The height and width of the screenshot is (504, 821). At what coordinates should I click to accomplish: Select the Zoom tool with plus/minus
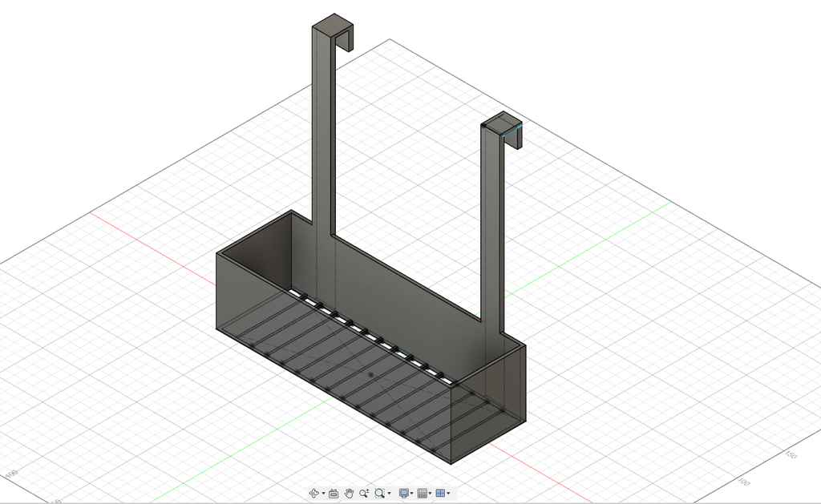tap(364, 493)
